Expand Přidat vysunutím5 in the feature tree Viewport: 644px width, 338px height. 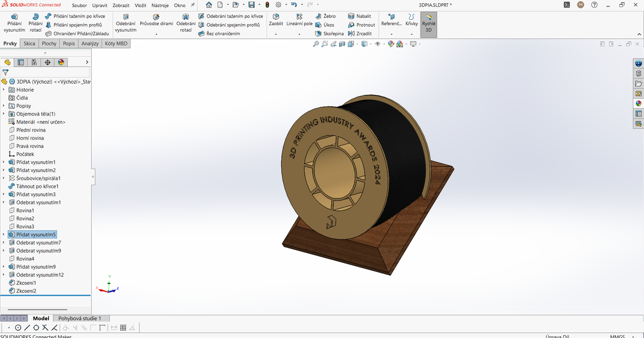pos(4,234)
